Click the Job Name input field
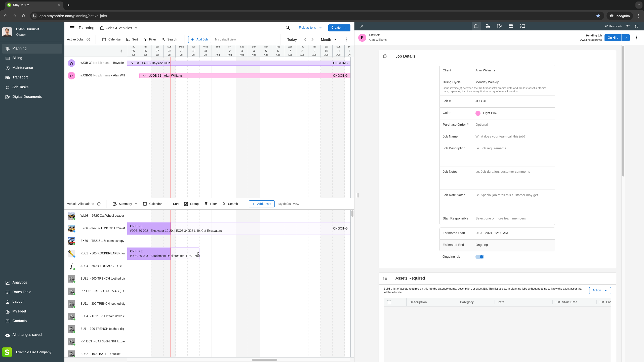This screenshot has height=362, width=644. tap(513, 137)
